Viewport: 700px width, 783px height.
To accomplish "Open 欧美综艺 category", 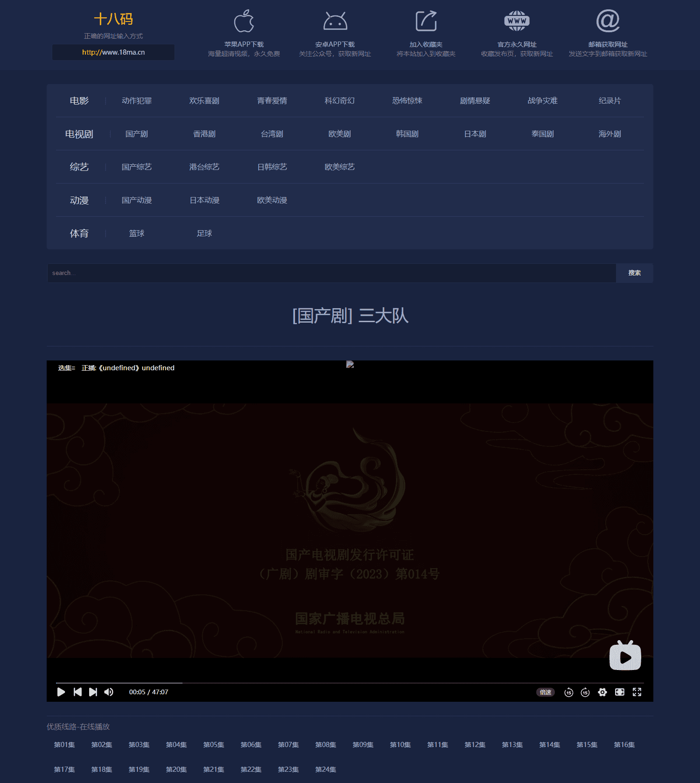I will tap(340, 167).
